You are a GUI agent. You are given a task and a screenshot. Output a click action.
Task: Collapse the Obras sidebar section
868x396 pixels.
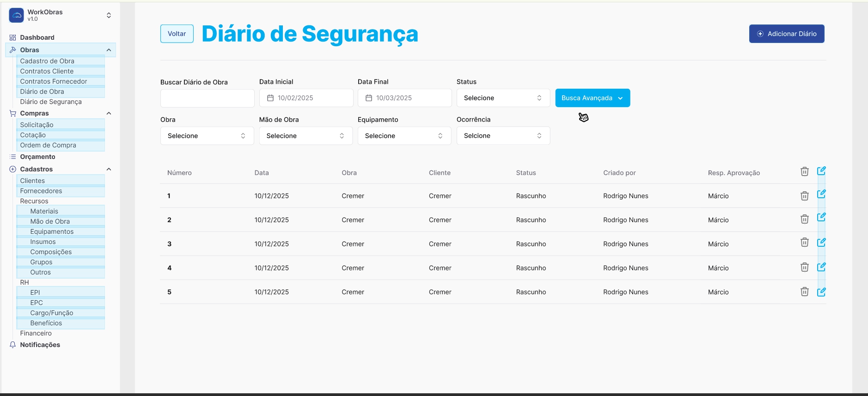click(109, 50)
